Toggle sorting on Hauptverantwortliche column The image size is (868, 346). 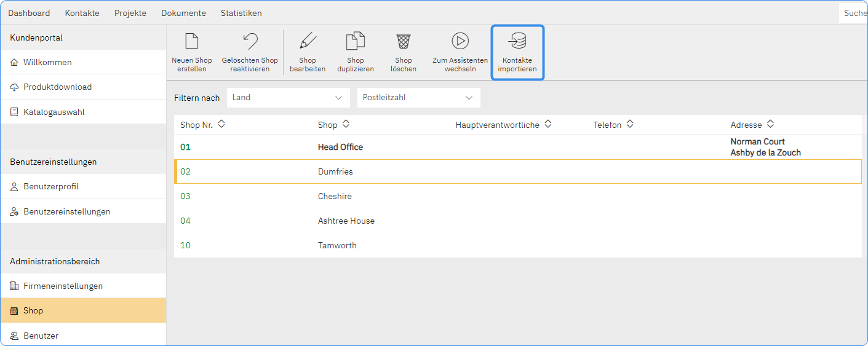click(547, 124)
